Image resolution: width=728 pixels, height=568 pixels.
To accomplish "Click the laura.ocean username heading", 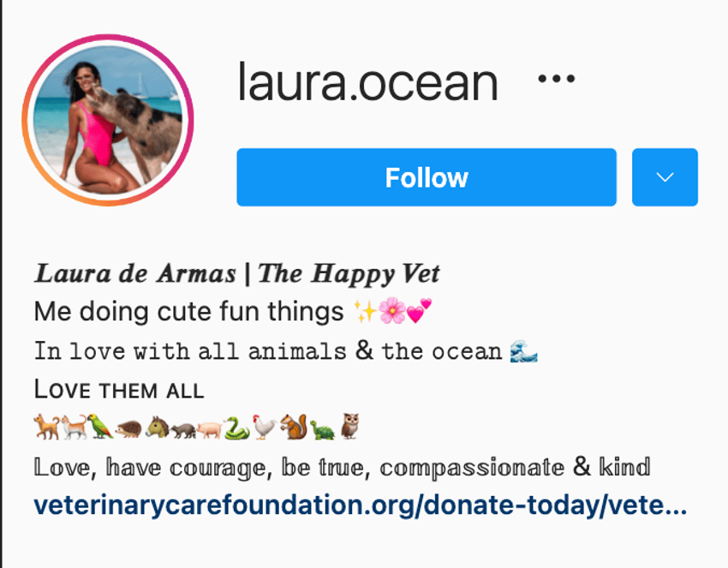I will [x=367, y=82].
